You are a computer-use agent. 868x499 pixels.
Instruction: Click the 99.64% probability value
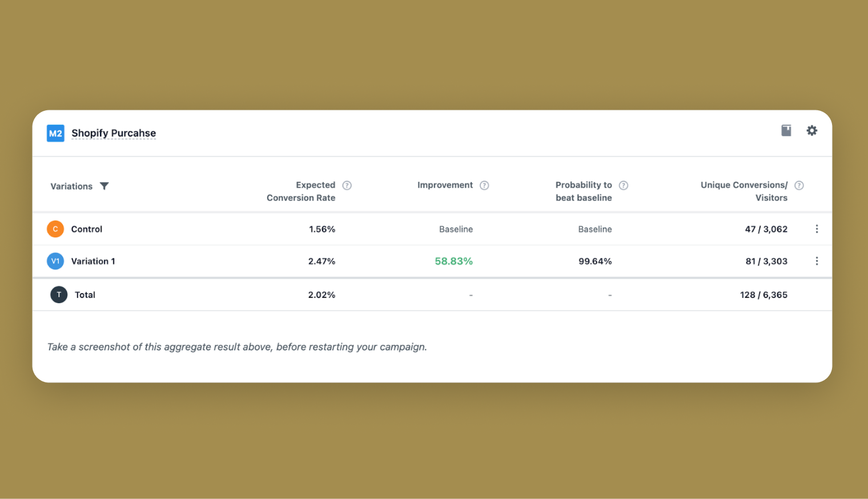click(594, 261)
